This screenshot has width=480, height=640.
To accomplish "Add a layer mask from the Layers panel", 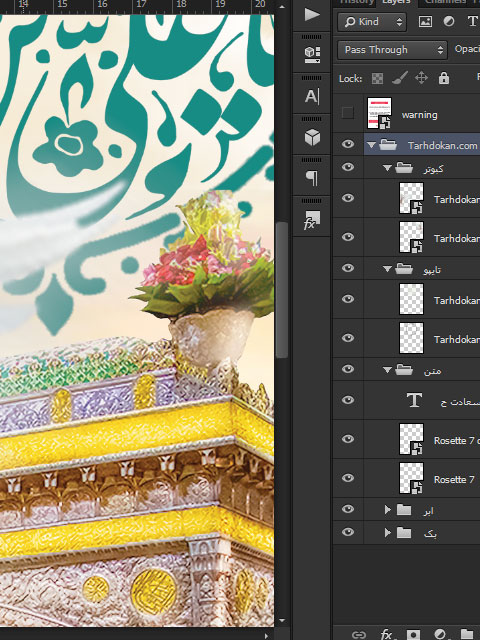I will (x=413, y=635).
